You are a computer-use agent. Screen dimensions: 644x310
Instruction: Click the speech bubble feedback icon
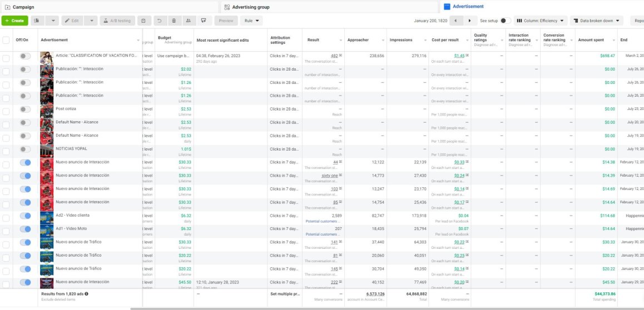click(x=204, y=21)
